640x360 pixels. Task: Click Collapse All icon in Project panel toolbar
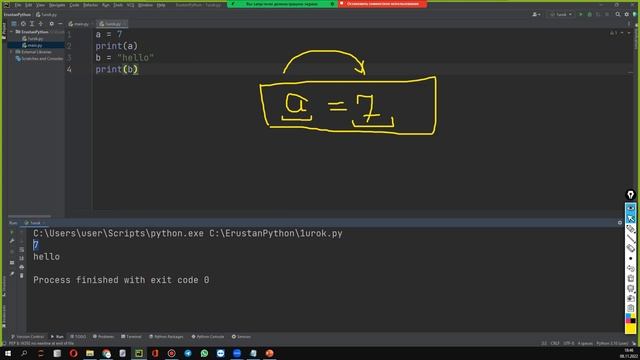click(x=41, y=24)
